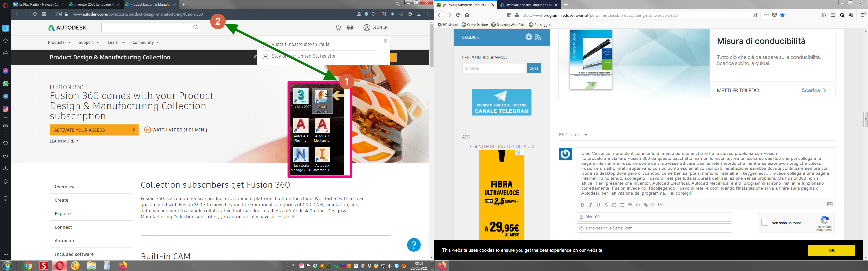
Task: Expand Learn menu dropdown
Action: coord(116,42)
